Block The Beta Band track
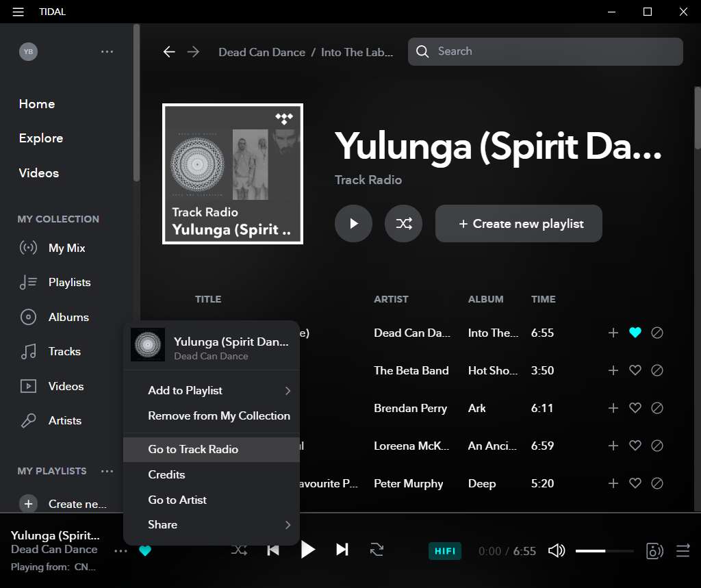Image resolution: width=701 pixels, height=588 pixels. (657, 370)
